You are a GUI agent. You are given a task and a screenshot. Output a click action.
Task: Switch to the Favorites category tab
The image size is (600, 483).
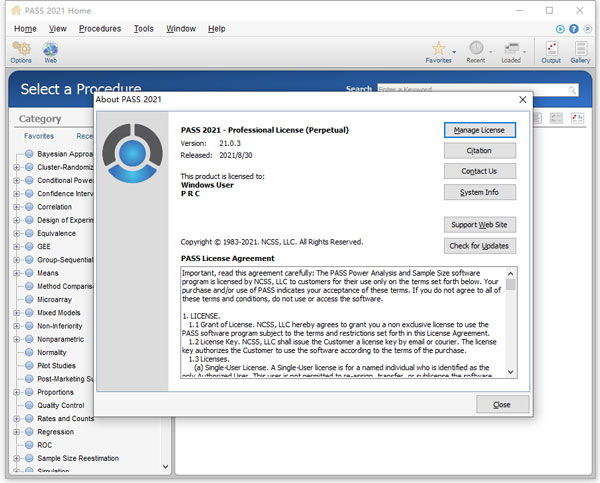pos(39,136)
